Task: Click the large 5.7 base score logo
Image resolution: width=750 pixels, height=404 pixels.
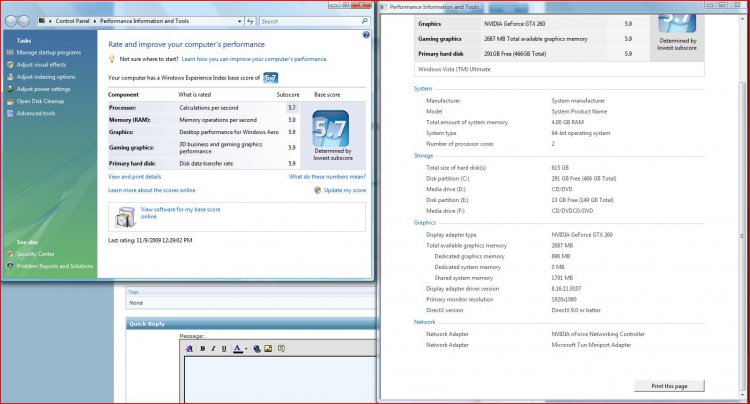Action: click(331, 128)
